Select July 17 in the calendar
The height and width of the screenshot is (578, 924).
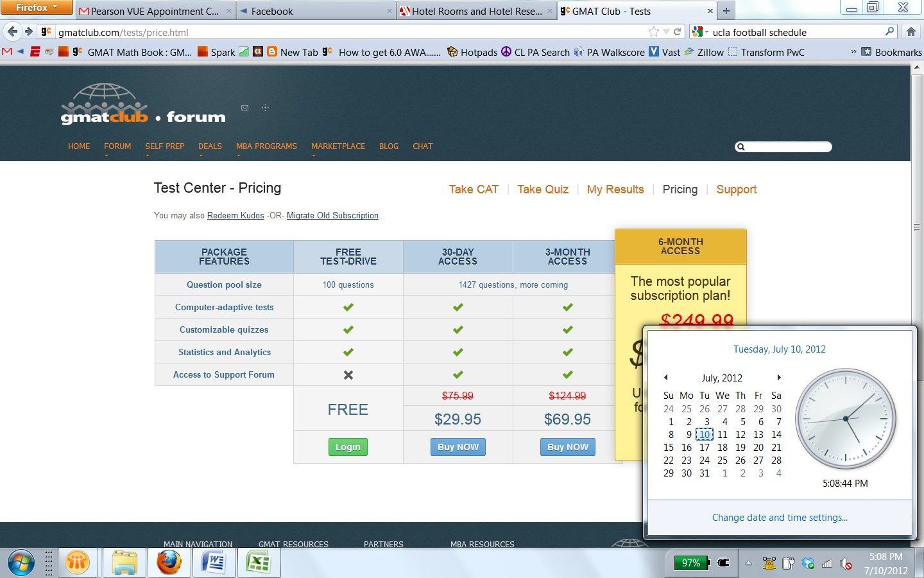pyautogui.click(x=705, y=448)
